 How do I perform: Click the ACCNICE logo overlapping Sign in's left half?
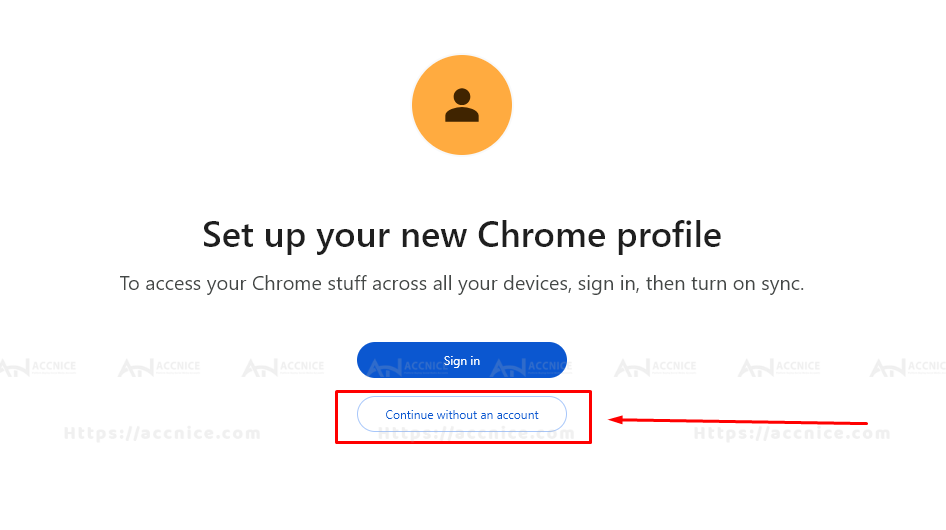tap(407, 367)
